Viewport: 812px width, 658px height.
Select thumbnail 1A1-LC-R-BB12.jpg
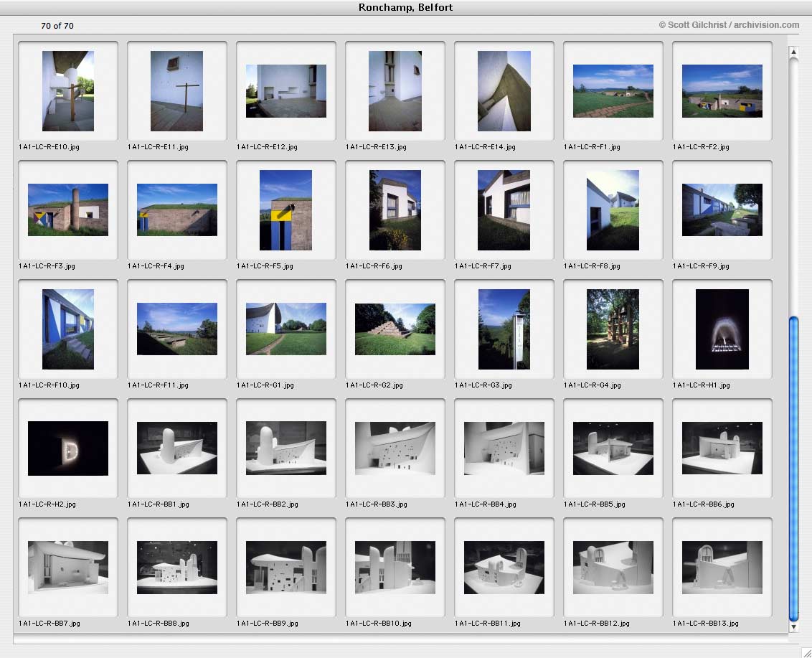click(x=613, y=568)
